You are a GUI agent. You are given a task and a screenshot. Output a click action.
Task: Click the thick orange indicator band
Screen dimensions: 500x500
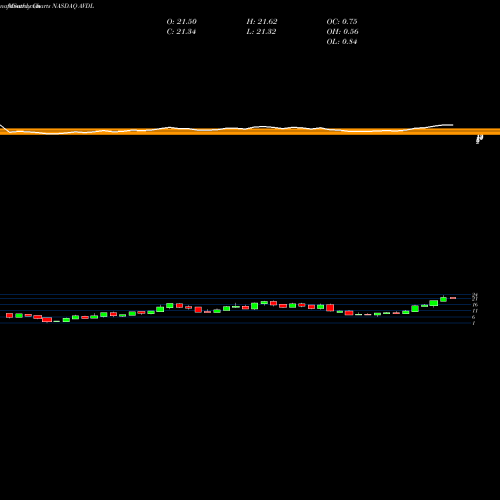pos(250,132)
